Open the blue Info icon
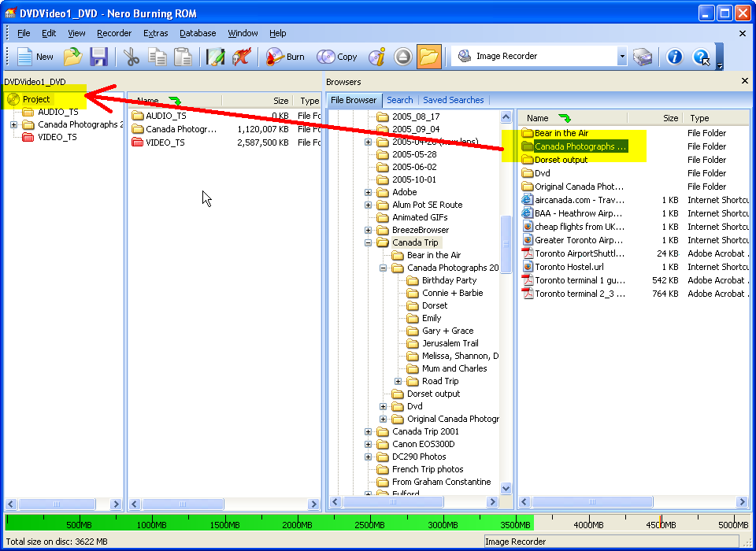This screenshot has height=551, width=756. tap(674, 57)
